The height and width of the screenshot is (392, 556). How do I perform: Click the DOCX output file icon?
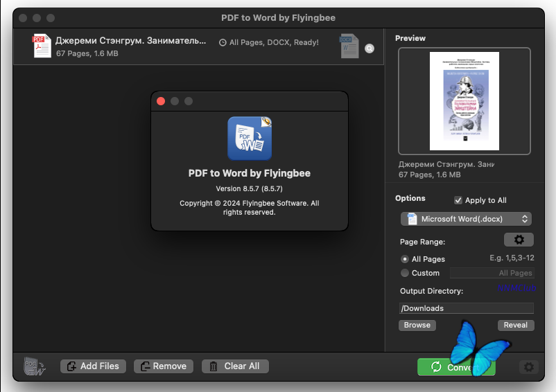(x=349, y=46)
